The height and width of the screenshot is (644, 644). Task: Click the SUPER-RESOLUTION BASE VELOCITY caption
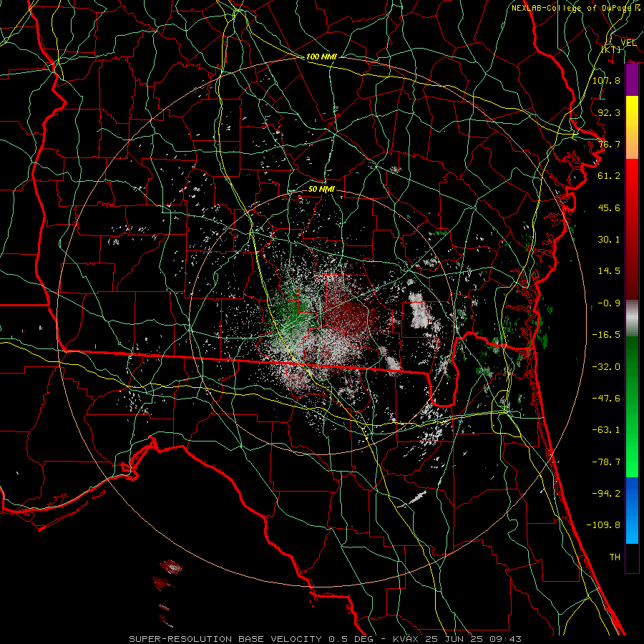pyautogui.click(x=226, y=639)
